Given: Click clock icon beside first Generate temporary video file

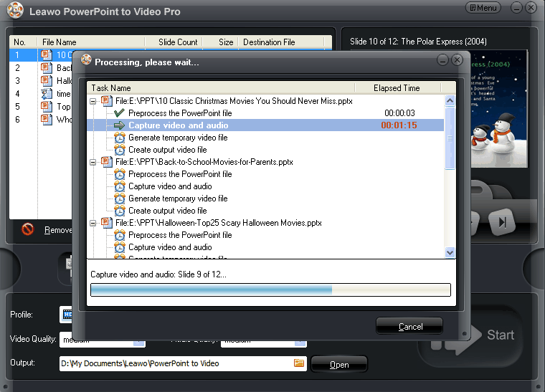Looking at the screenshot, I should pyautogui.click(x=120, y=138).
